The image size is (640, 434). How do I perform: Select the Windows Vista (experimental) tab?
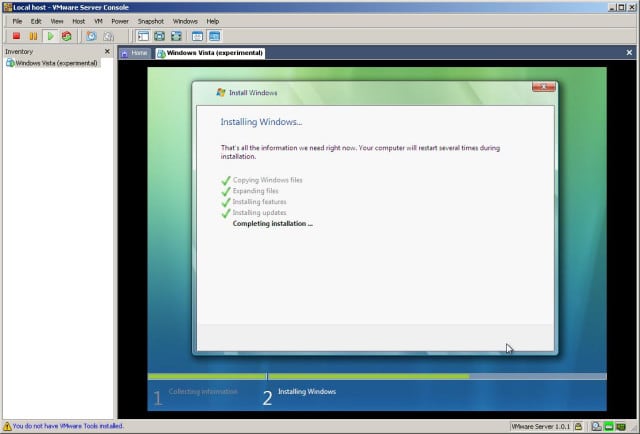point(210,53)
